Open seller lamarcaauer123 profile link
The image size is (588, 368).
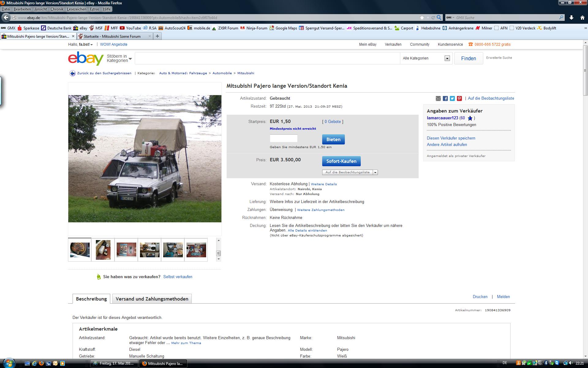pos(442,118)
